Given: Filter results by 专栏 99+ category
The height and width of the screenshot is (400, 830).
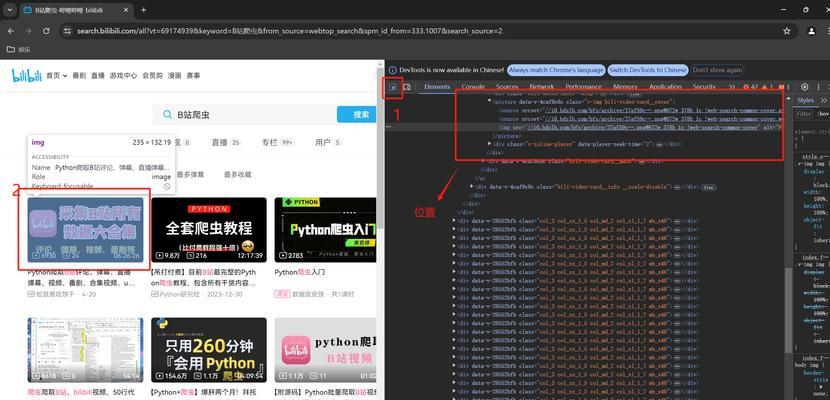Looking at the screenshot, I should [277, 142].
